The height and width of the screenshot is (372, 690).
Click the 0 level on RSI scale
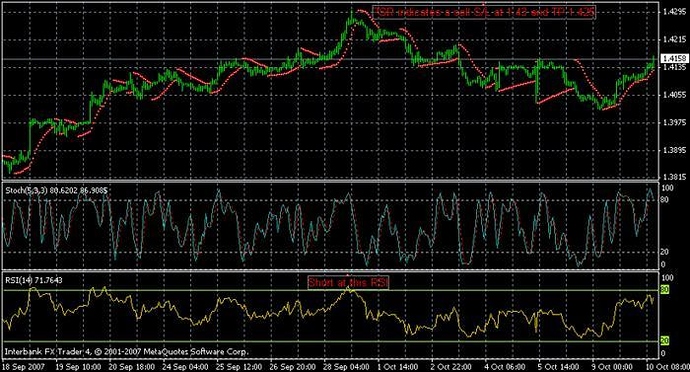pos(664,353)
